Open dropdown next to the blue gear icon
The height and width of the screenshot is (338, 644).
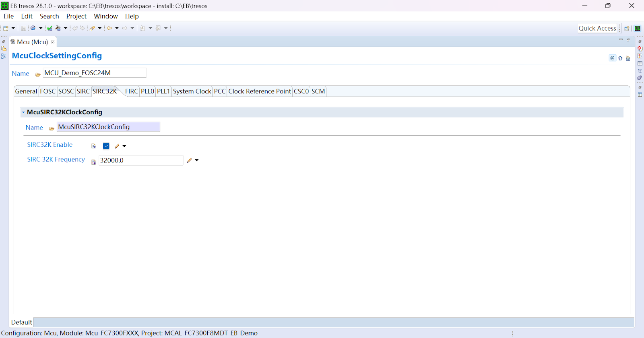click(41, 28)
